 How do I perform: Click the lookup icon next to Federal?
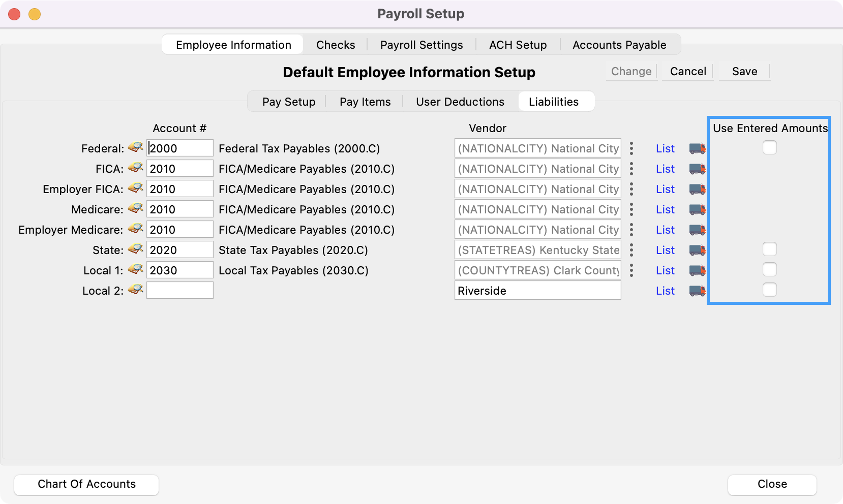135,148
